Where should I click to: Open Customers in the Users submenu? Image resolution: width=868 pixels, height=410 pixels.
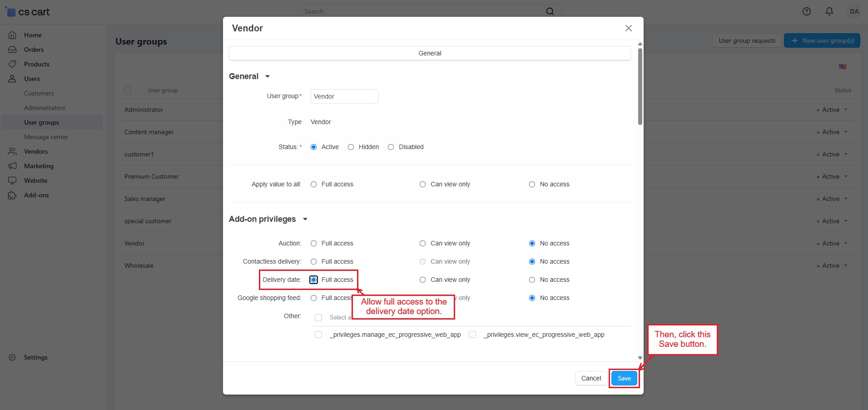(39, 93)
